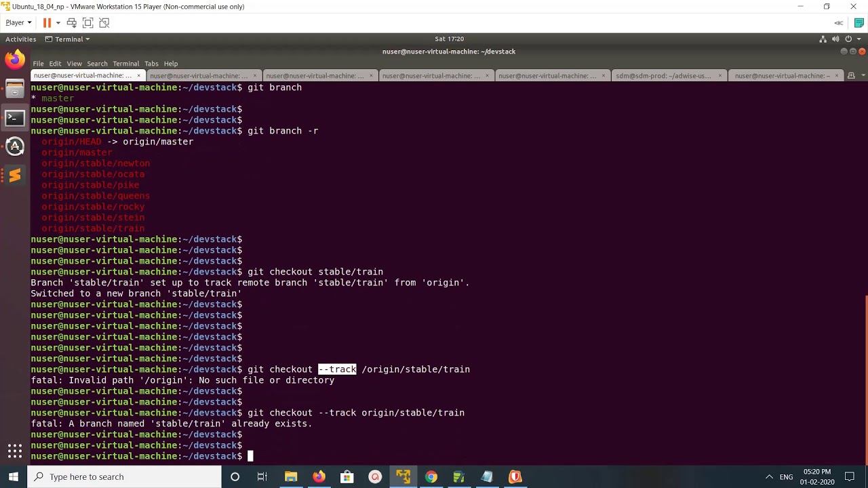Image resolution: width=868 pixels, height=488 pixels.
Task: Enter full screen mode icon in VMware
Action: point(87,22)
